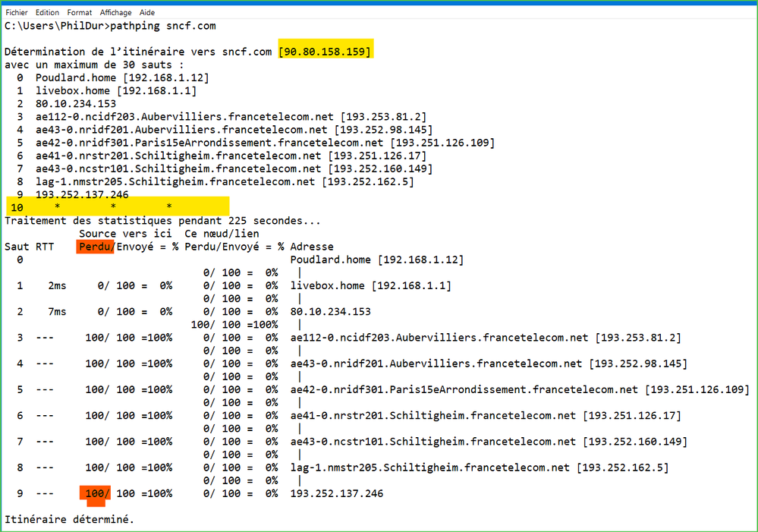
Task: Click 'ae43-0.nridf201.Aubervilliers' hop 4 in route list
Action: (234, 130)
